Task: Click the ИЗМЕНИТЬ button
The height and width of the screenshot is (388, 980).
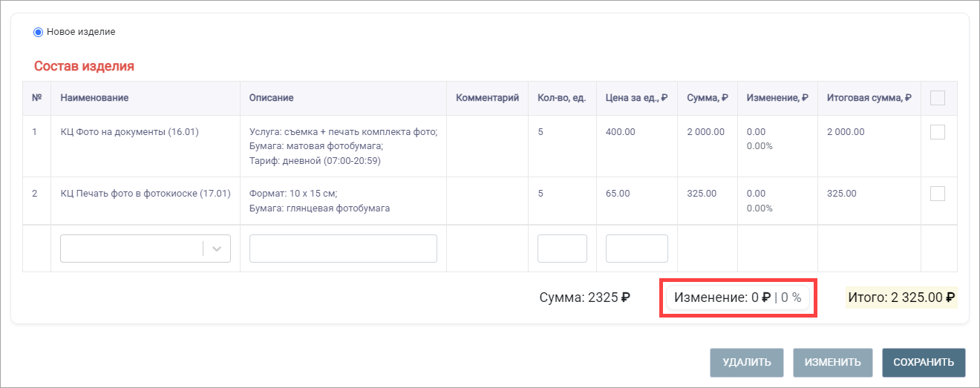Action: coord(832,363)
